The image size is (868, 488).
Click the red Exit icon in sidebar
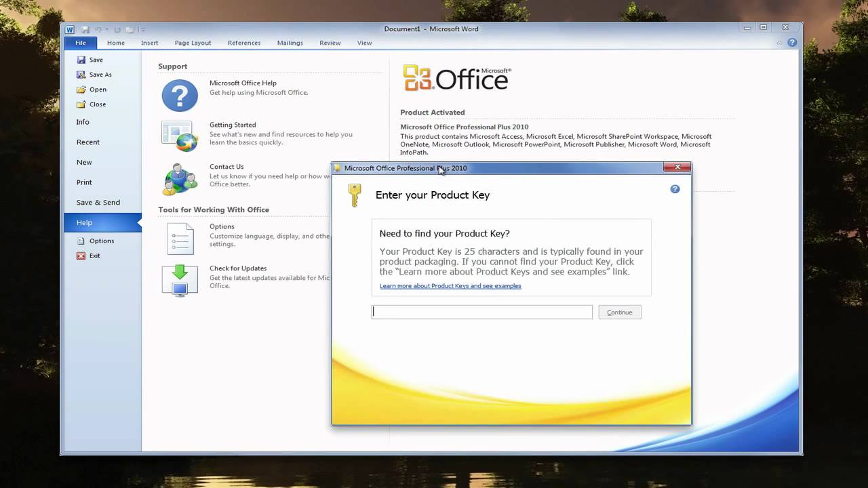click(x=81, y=256)
